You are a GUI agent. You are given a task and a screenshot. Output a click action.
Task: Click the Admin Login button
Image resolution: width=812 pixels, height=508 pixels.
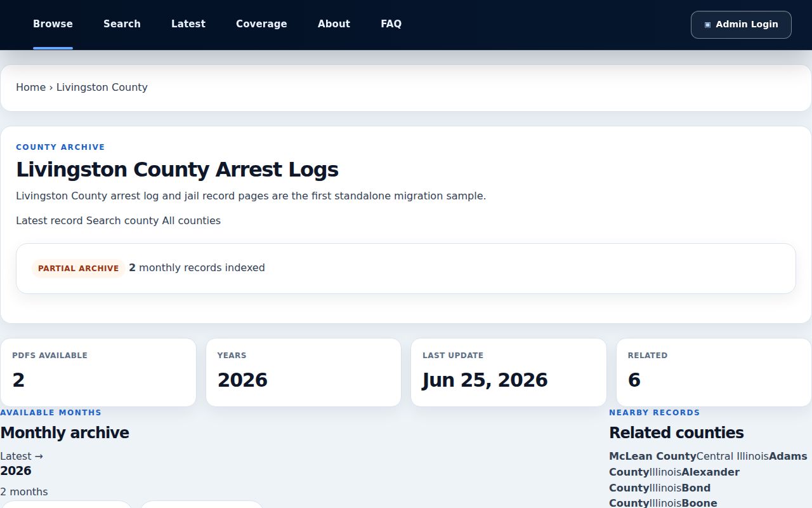tap(741, 25)
